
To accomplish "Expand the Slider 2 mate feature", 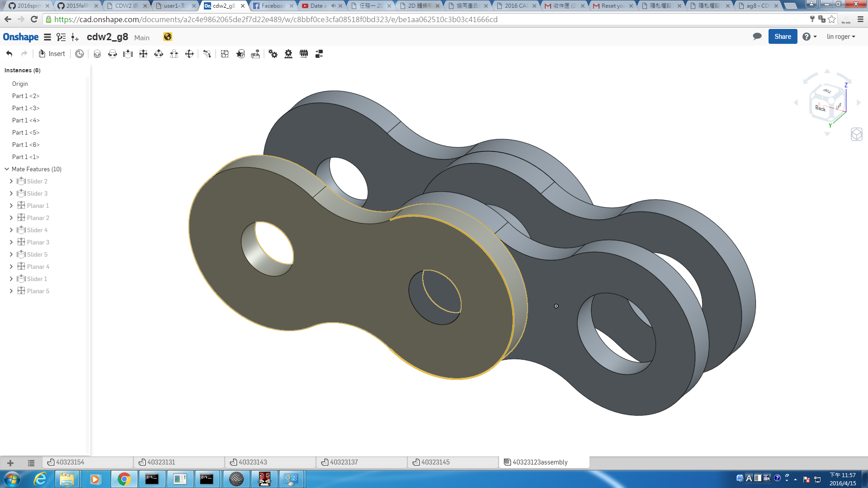I will pos(11,181).
